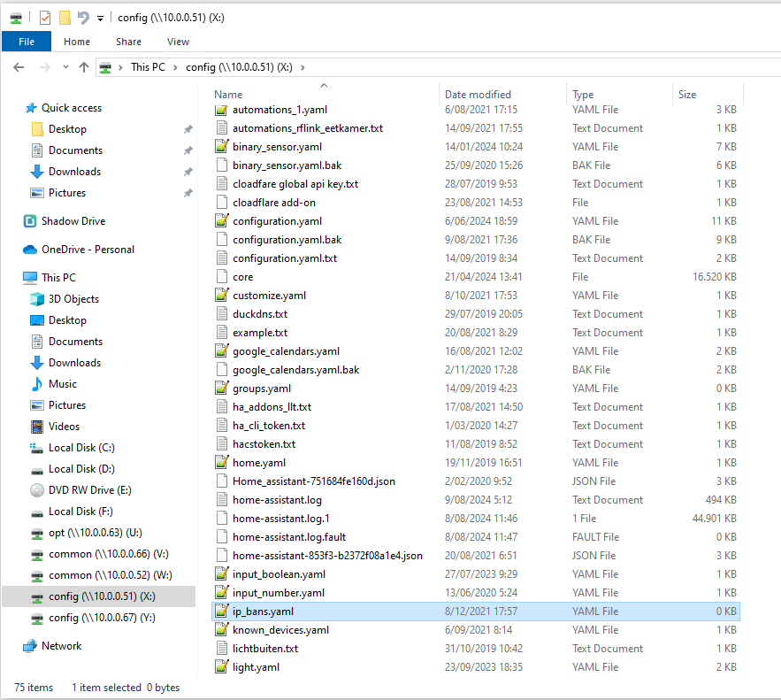Click the groups.yaml file icon
The image size is (781, 700).
click(222, 388)
